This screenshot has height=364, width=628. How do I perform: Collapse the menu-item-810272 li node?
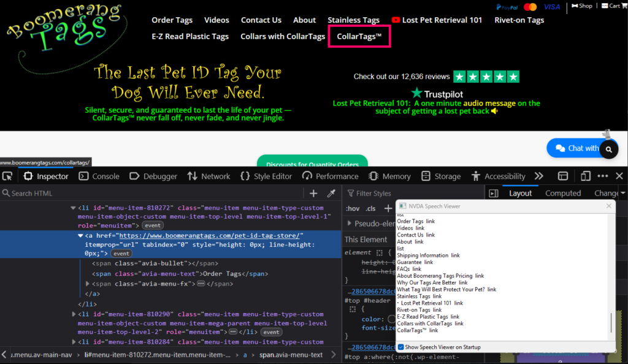[x=73, y=208]
